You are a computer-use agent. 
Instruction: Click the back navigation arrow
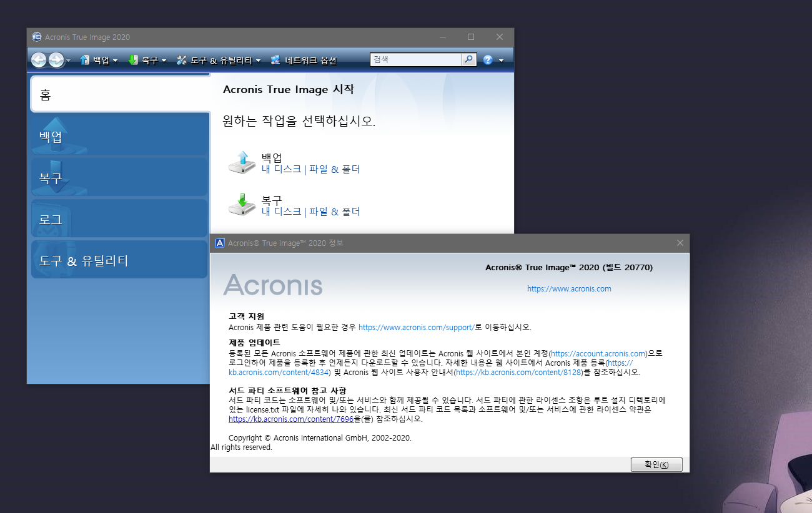coord(39,60)
